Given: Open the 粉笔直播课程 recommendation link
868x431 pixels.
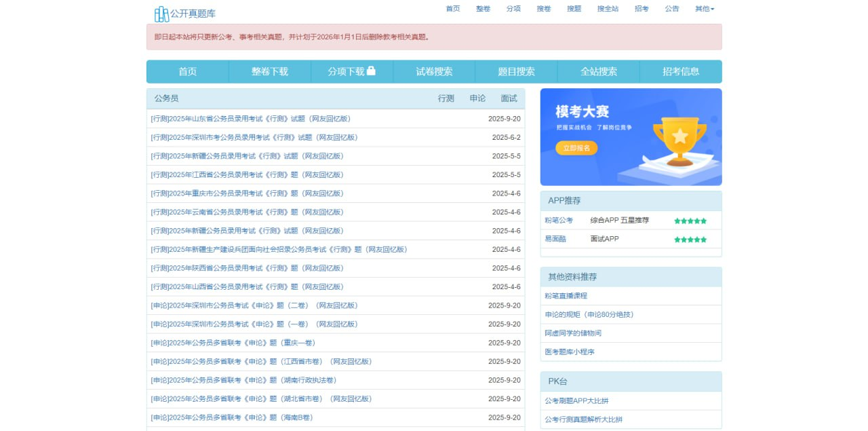Looking at the screenshot, I should point(566,296).
